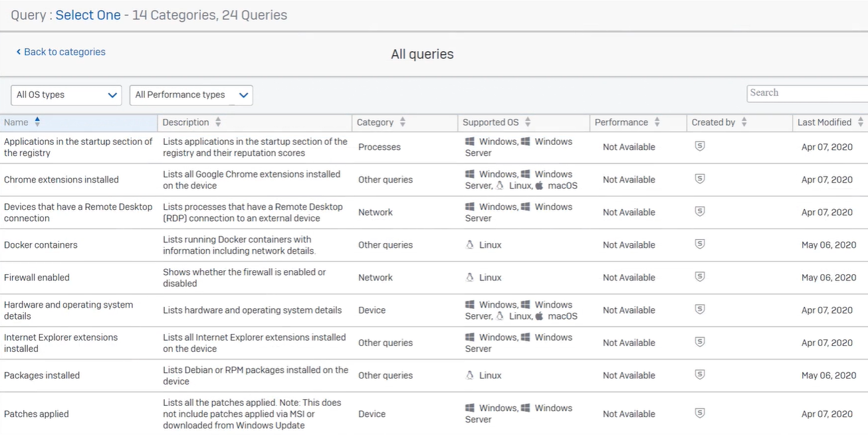This screenshot has height=435, width=868.
Task: Click the Linux icon on the Packages installed row
Action: tap(471, 375)
